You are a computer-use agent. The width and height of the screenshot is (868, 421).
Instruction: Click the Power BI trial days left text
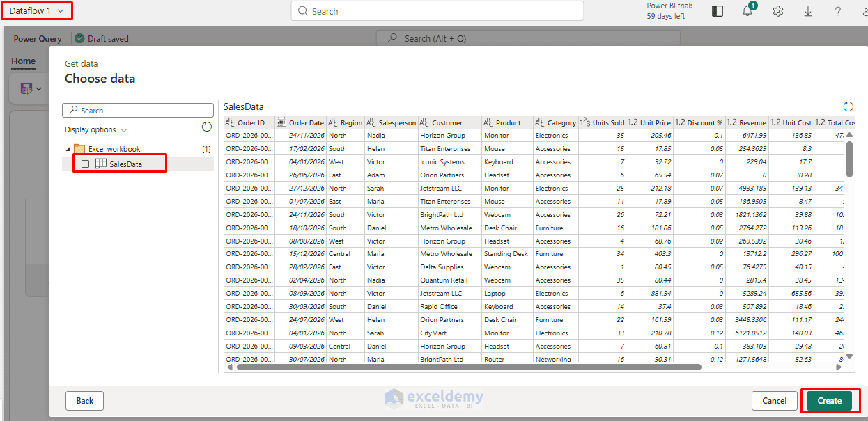coord(669,11)
